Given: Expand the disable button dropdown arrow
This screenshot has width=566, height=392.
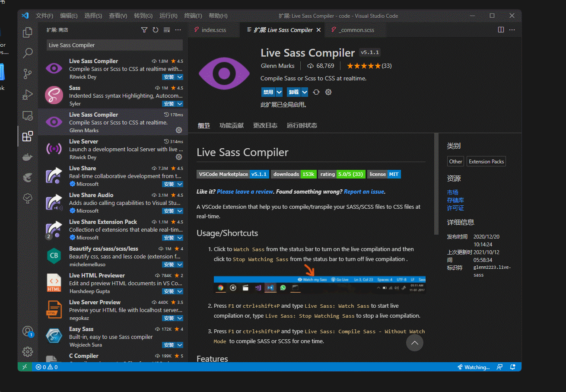Looking at the screenshot, I should click(279, 92).
